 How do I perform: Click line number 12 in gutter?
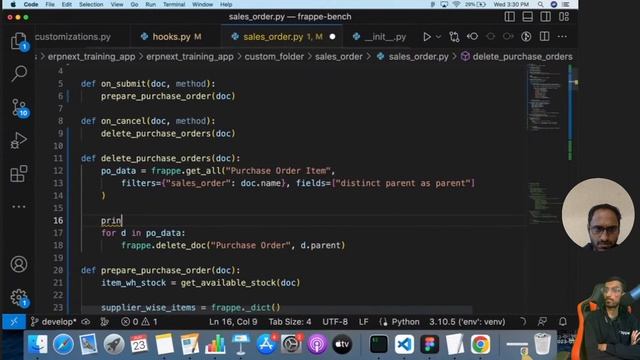coord(58,171)
